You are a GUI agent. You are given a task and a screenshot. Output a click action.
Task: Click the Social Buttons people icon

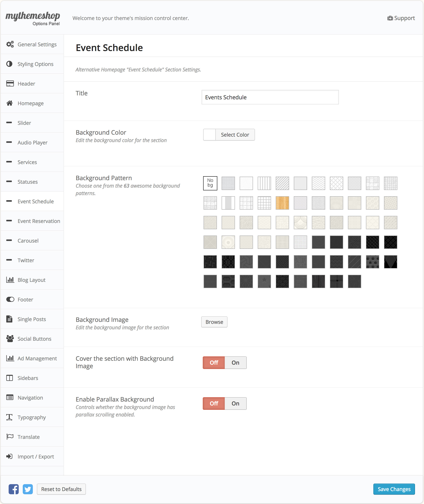10,339
